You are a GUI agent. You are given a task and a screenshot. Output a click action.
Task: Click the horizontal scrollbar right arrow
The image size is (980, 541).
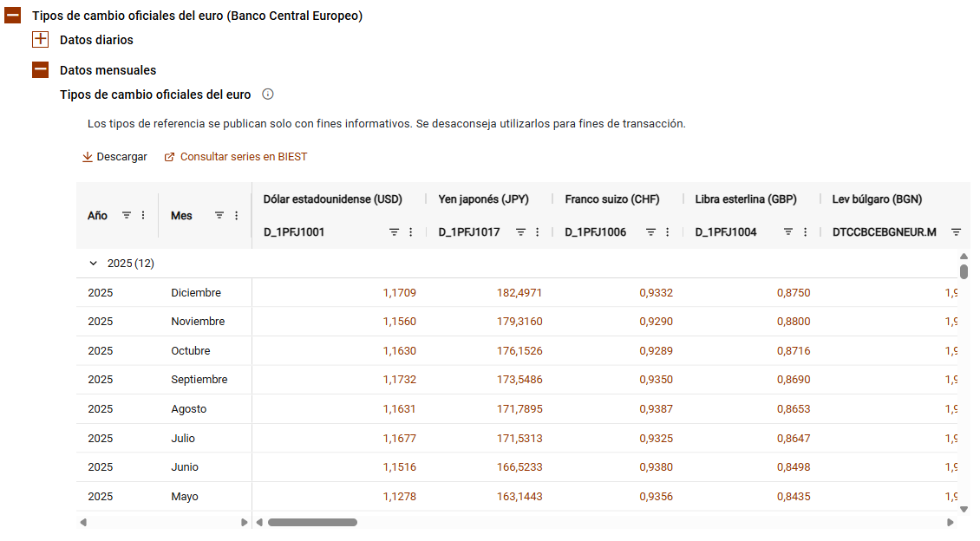coord(951,523)
